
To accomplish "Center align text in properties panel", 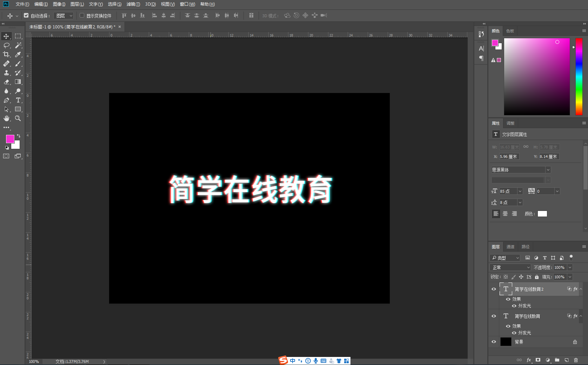I will click(505, 214).
